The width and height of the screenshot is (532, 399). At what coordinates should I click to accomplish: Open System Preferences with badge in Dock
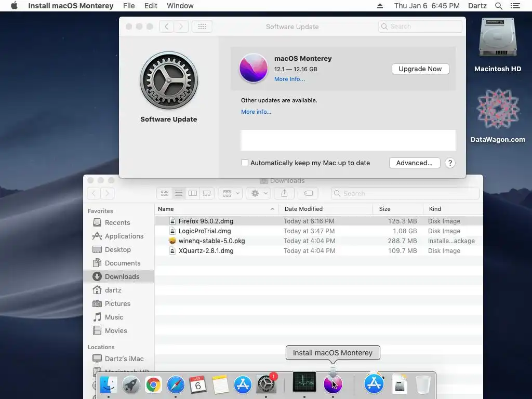pyautogui.click(x=266, y=384)
